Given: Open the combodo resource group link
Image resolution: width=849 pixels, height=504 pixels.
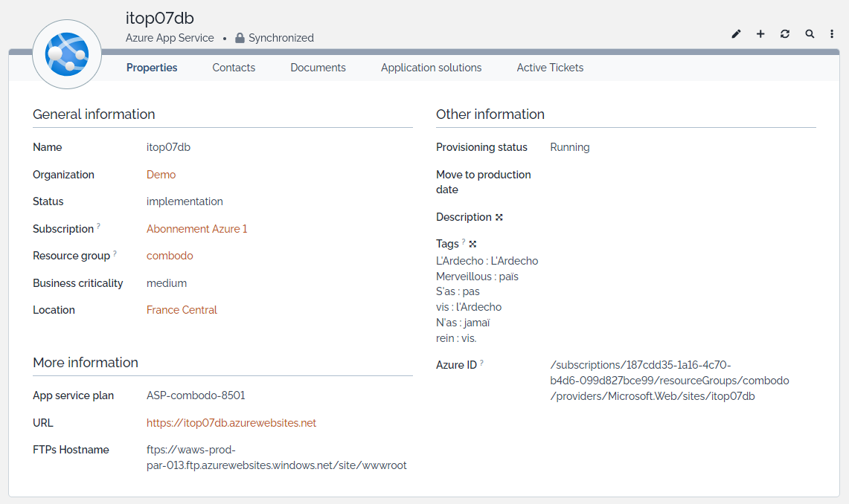Looking at the screenshot, I should click(170, 256).
